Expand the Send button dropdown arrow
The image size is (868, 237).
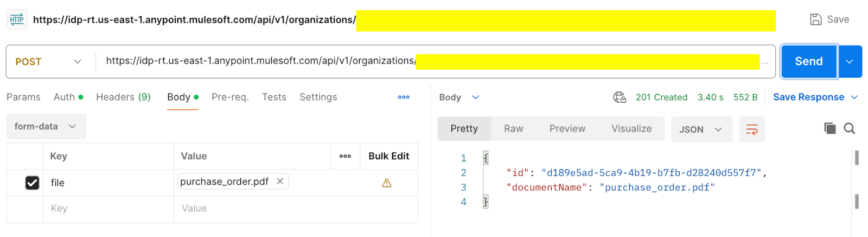click(850, 61)
